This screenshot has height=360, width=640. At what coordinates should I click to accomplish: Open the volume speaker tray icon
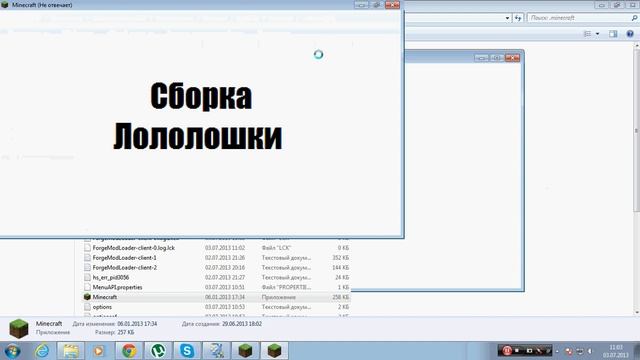tap(590, 351)
